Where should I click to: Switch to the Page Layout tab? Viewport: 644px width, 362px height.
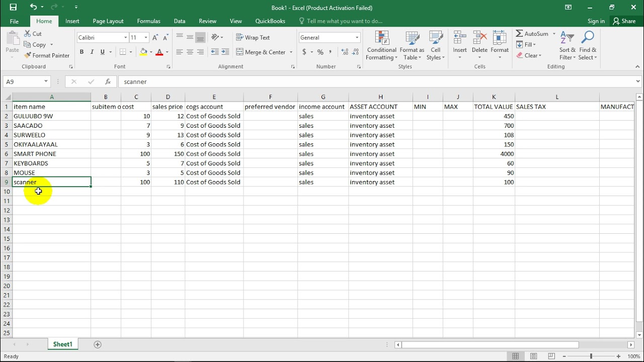(x=108, y=21)
